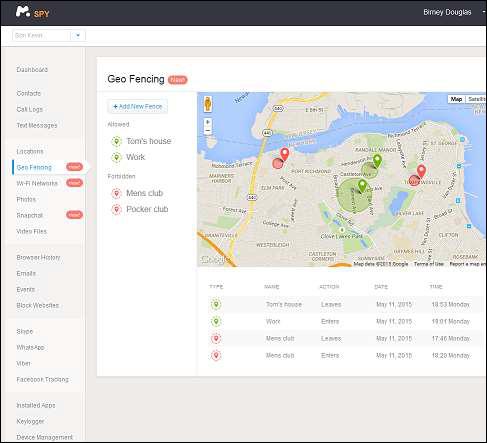Select the Work fence entry
The image size is (487, 443).
[135, 157]
